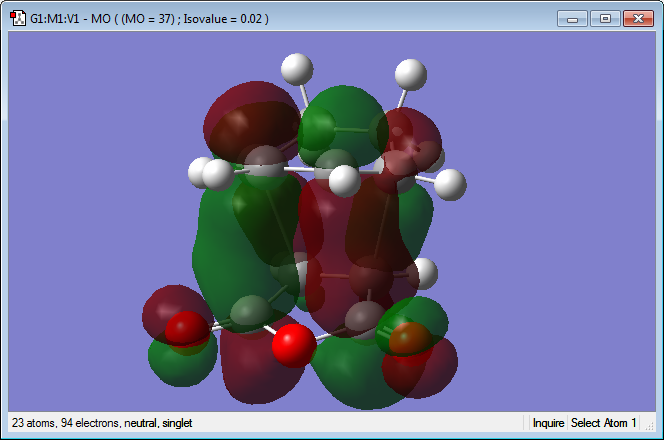Minimize the MO 37 viewer window
The image size is (664, 440).
pyautogui.click(x=572, y=19)
